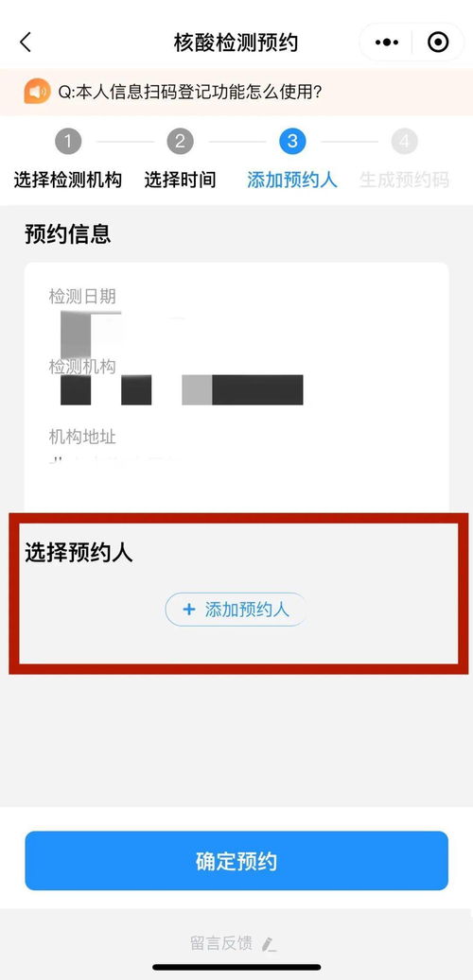The width and height of the screenshot is (473, 980).
Task: Confirm with the 确定预约 button
Action: point(236,861)
